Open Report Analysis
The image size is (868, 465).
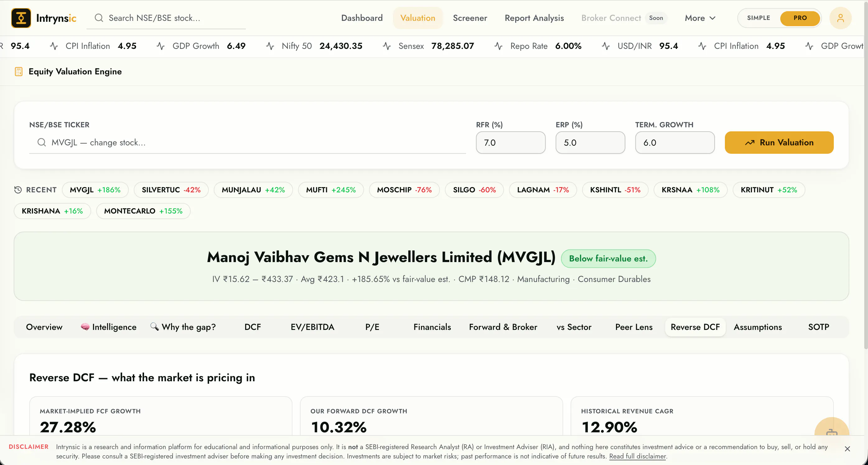tap(534, 18)
